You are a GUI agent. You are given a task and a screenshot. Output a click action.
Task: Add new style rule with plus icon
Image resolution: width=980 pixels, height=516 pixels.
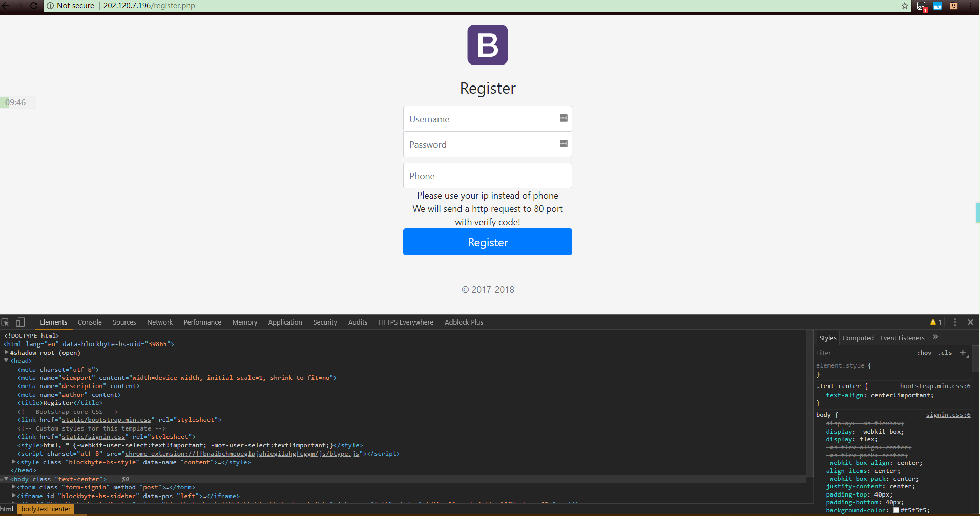[963, 353]
